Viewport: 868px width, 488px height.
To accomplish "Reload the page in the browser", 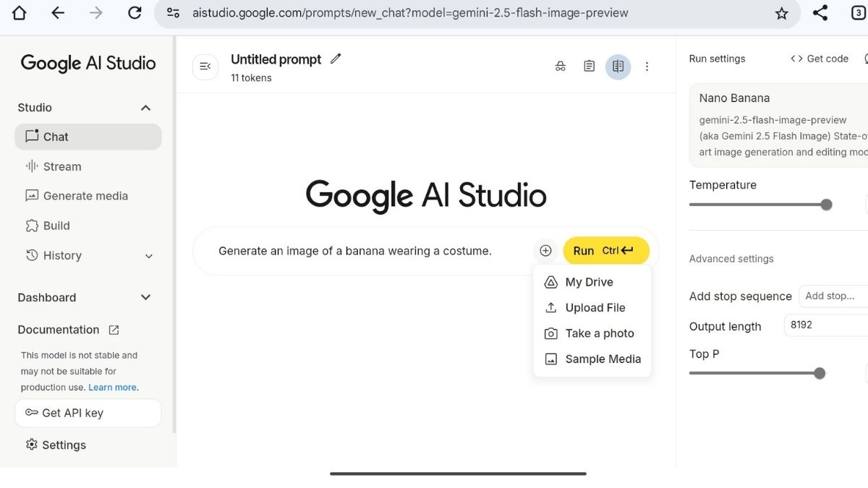I will tap(135, 13).
